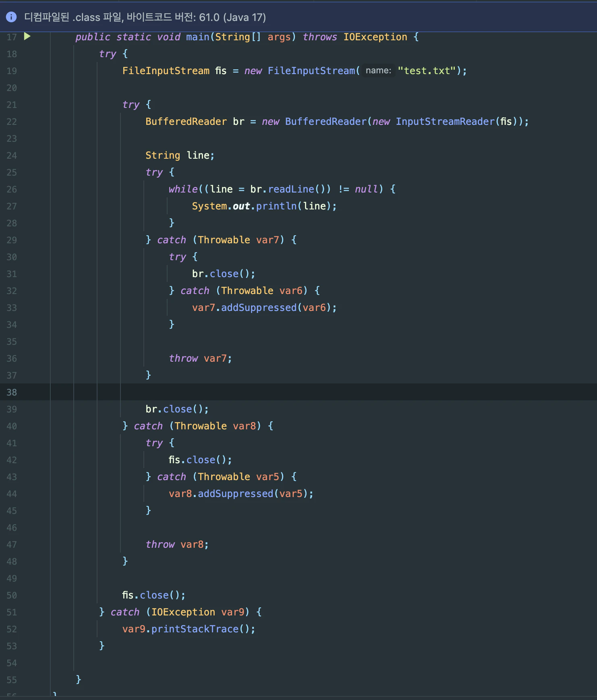This screenshot has width=597, height=700.
Task: Click 'try {' on line 21
Action: (x=137, y=105)
